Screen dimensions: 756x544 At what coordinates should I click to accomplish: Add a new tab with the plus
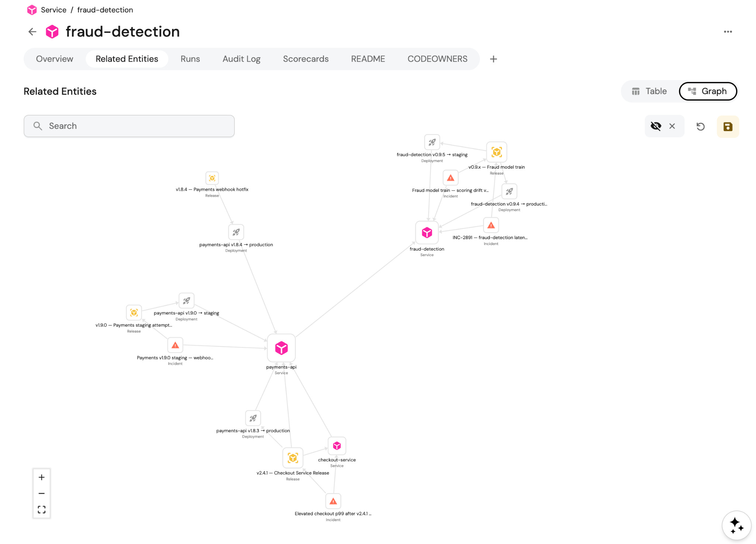pos(493,59)
